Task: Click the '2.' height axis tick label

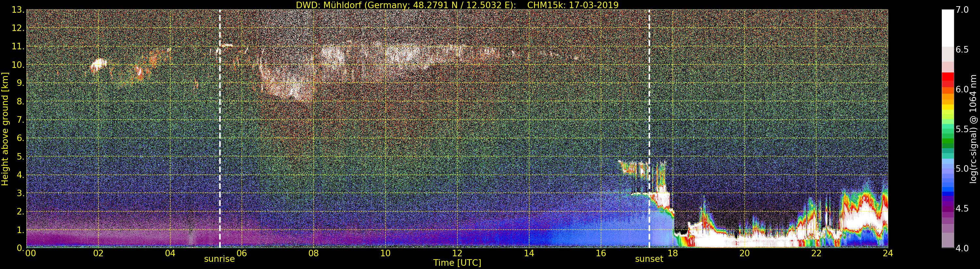Action: [x=21, y=211]
